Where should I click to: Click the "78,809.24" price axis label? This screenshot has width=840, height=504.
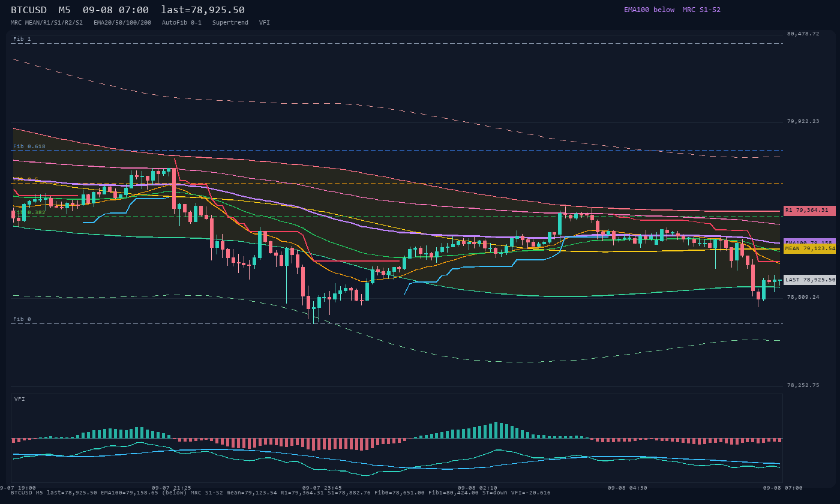point(803,297)
